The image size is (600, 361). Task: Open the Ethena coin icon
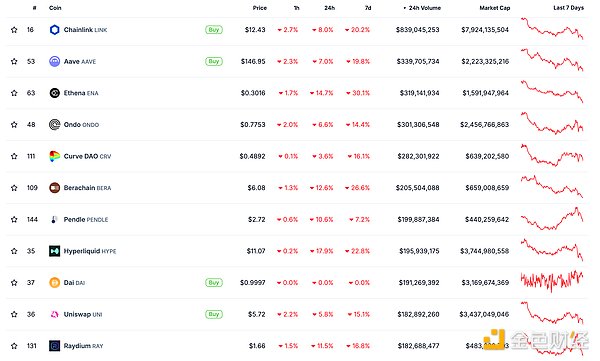point(54,93)
